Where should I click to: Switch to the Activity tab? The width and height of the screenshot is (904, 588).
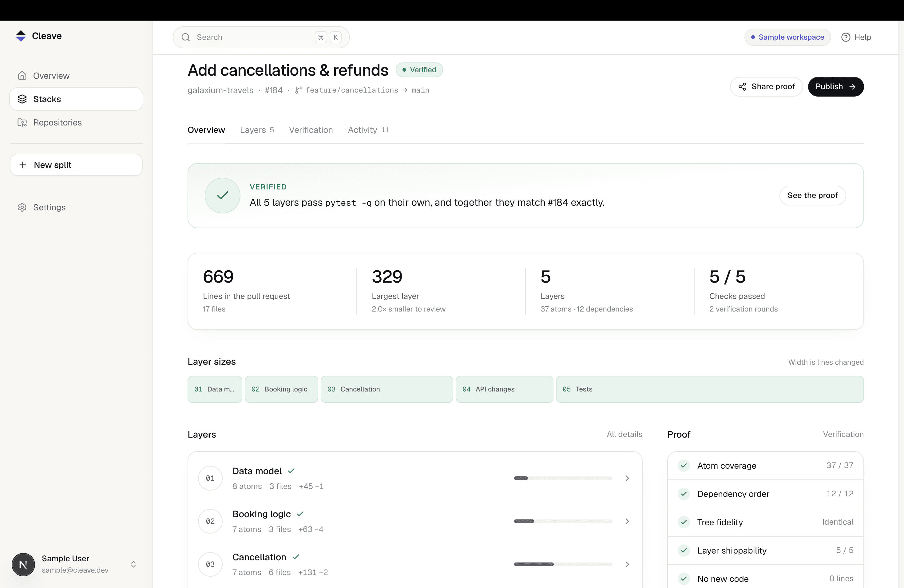coord(368,130)
